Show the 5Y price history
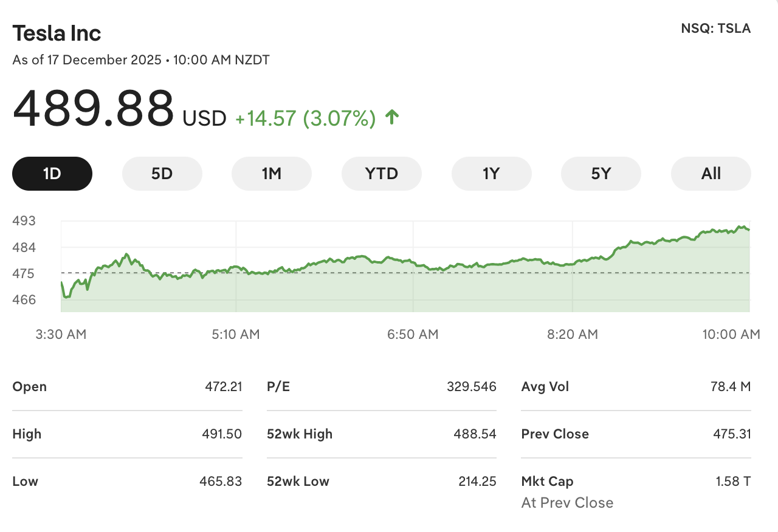 pyautogui.click(x=601, y=173)
